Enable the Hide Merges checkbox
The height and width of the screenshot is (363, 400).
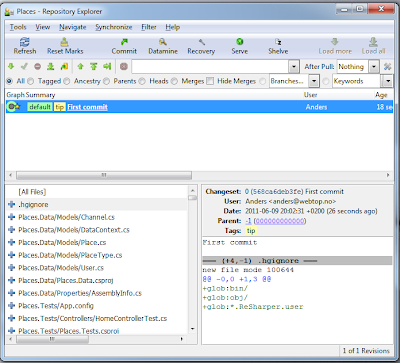(210, 81)
